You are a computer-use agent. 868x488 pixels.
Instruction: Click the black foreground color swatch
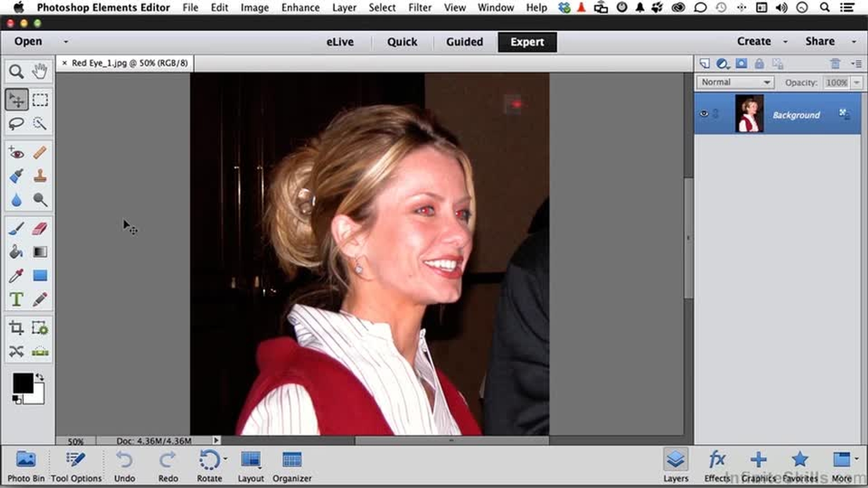tap(22, 383)
